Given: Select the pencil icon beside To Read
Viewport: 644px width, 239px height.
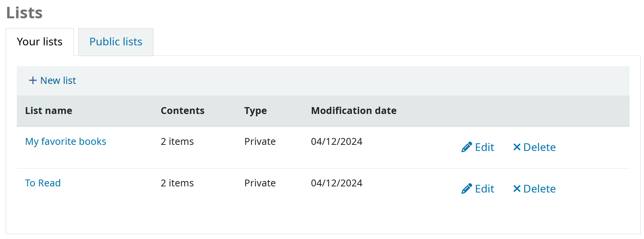Looking at the screenshot, I should [x=466, y=188].
